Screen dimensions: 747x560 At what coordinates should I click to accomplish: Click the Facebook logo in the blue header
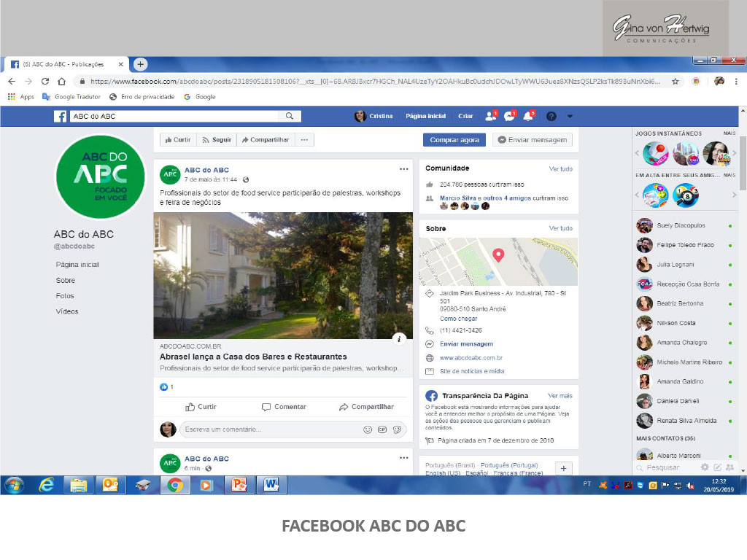60,116
